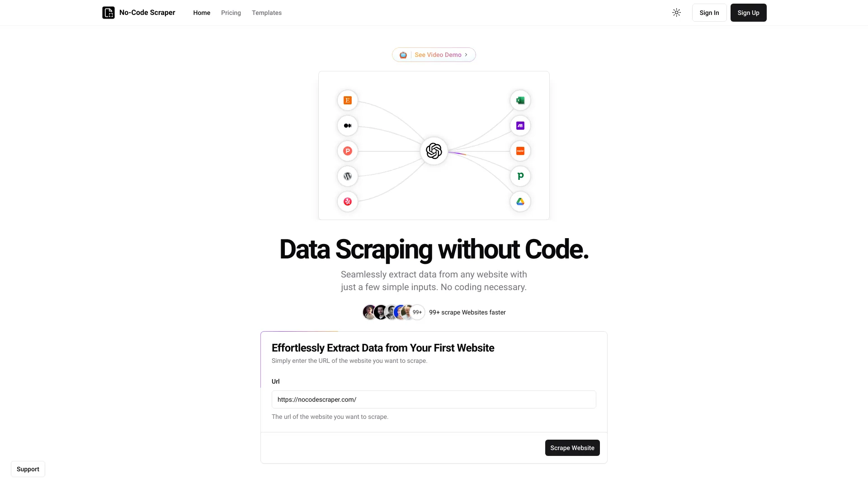This screenshot has width=868, height=488.
Task: Click the No-Code Scraper logo icon
Action: (x=108, y=13)
